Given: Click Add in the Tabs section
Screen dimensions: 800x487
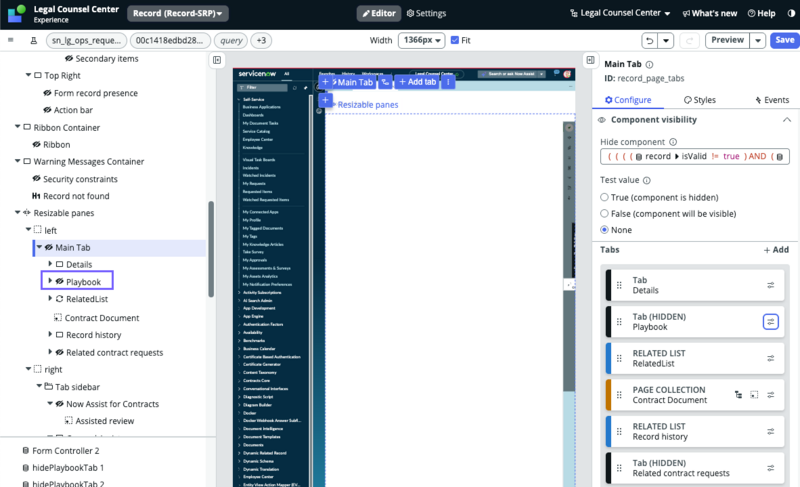Looking at the screenshot, I should (776, 250).
